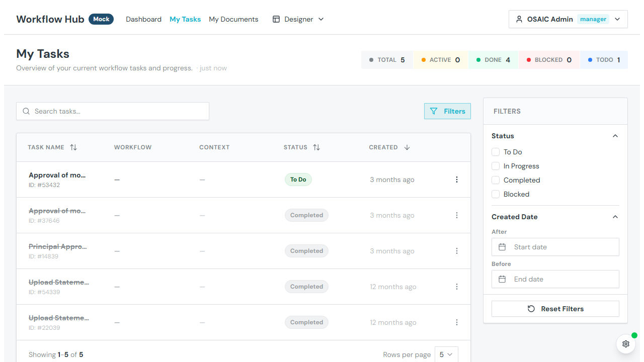Open the three-dot menu for task #14839

click(x=456, y=251)
